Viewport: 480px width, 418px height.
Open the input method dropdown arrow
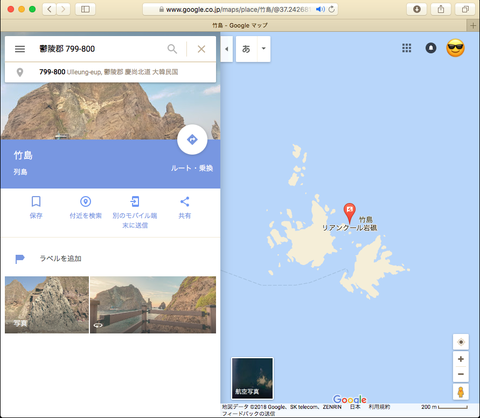click(264, 49)
